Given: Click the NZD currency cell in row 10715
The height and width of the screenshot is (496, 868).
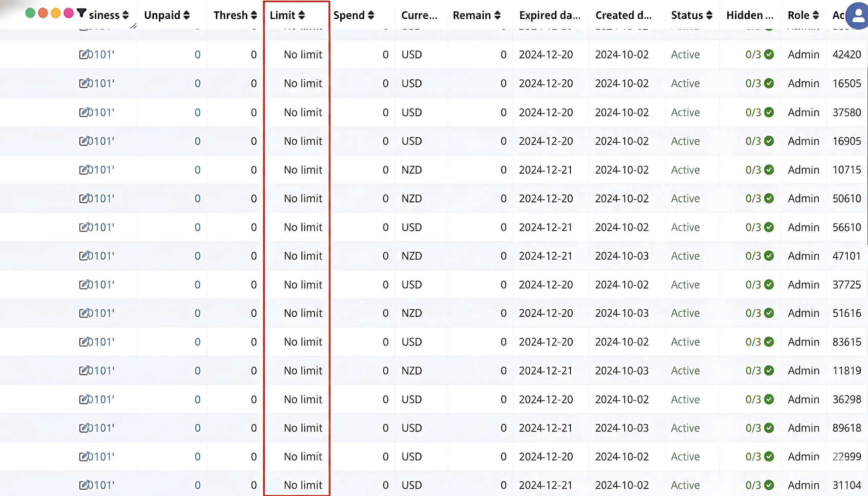Looking at the screenshot, I should [412, 170].
